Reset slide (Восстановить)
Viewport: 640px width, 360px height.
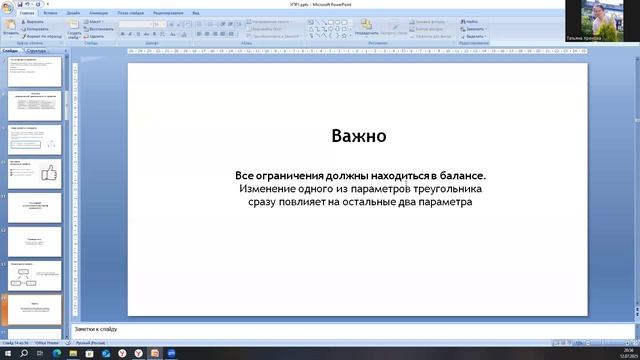[x=99, y=29]
